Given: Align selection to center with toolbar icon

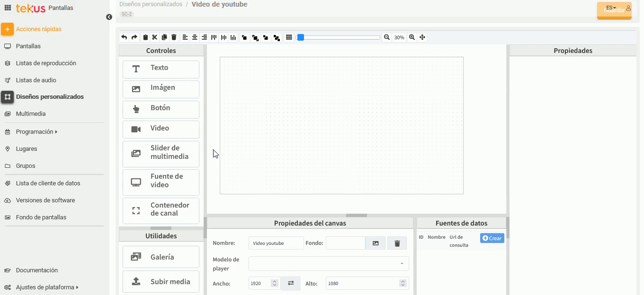Looking at the screenshot, I should (x=195, y=37).
